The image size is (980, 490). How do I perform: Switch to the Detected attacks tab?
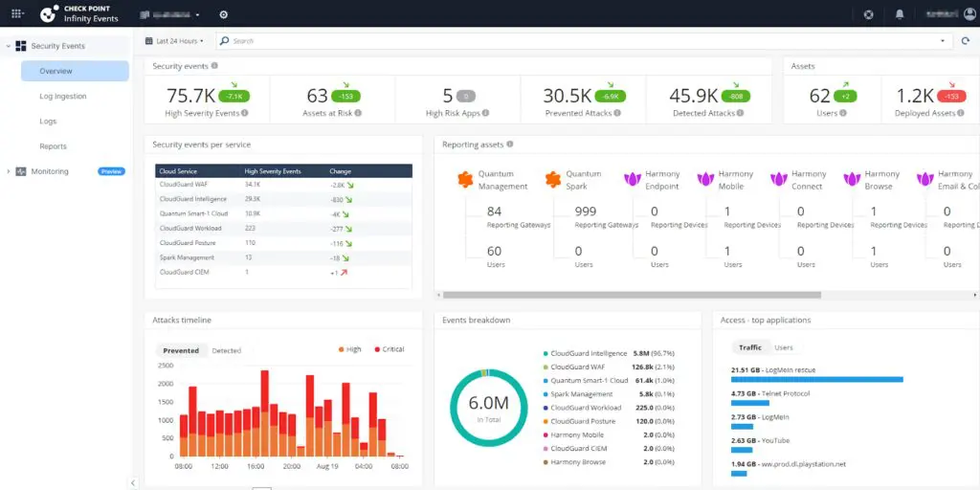click(227, 350)
